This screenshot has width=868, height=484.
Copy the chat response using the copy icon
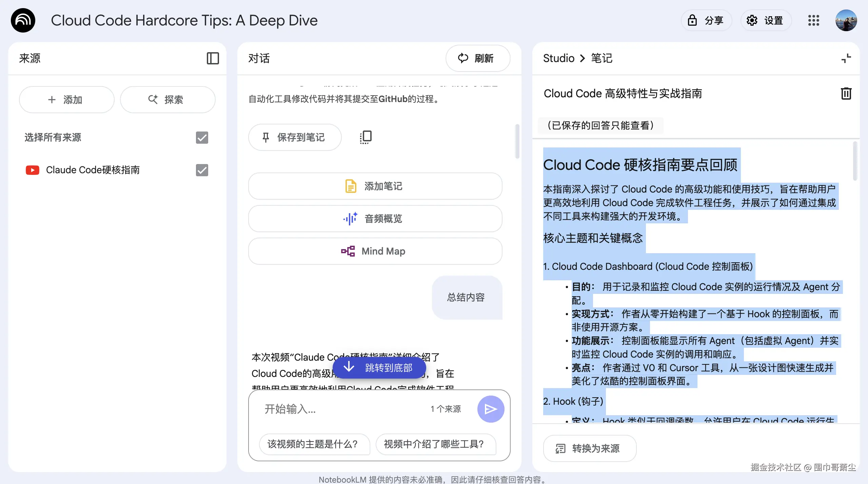[x=365, y=137]
